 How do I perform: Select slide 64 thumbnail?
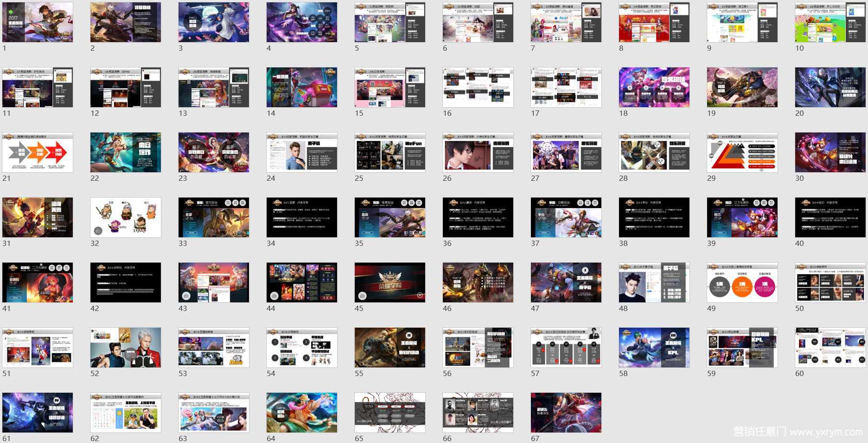(302, 412)
